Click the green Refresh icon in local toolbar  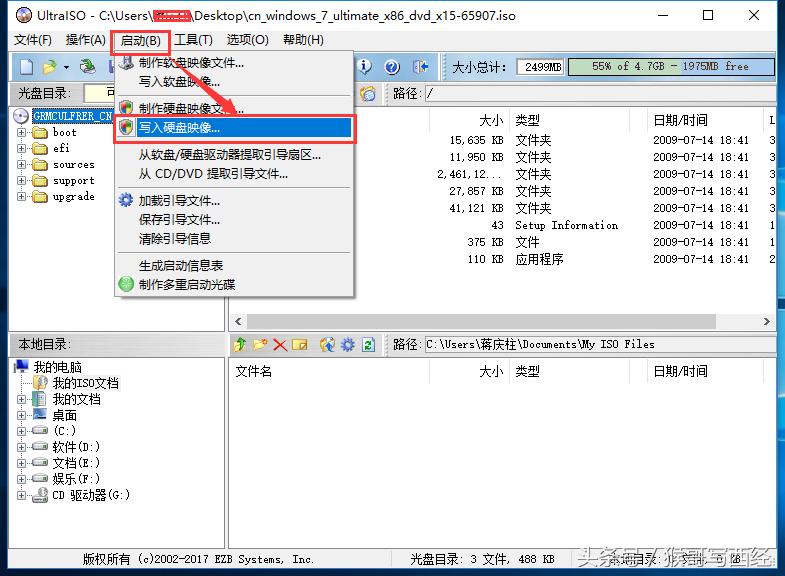click(x=368, y=345)
